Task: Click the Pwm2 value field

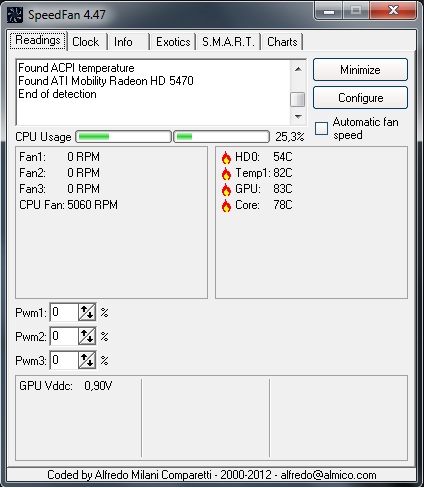Action: [64, 336]
